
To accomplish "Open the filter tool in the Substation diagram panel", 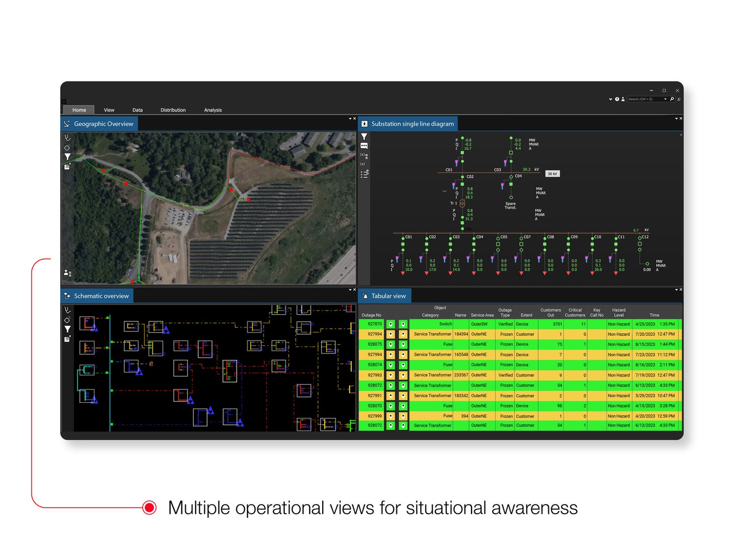I will [x=364, y=136].
